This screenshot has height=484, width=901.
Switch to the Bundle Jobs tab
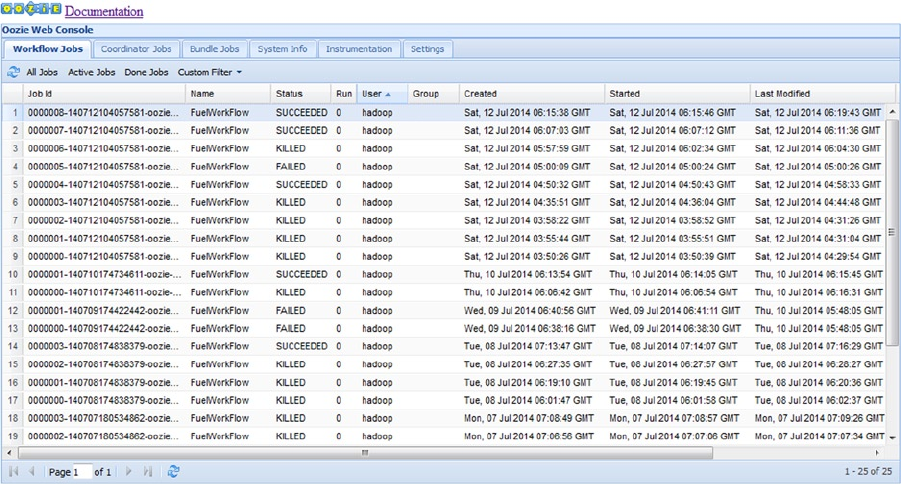(x=214, y=49)
